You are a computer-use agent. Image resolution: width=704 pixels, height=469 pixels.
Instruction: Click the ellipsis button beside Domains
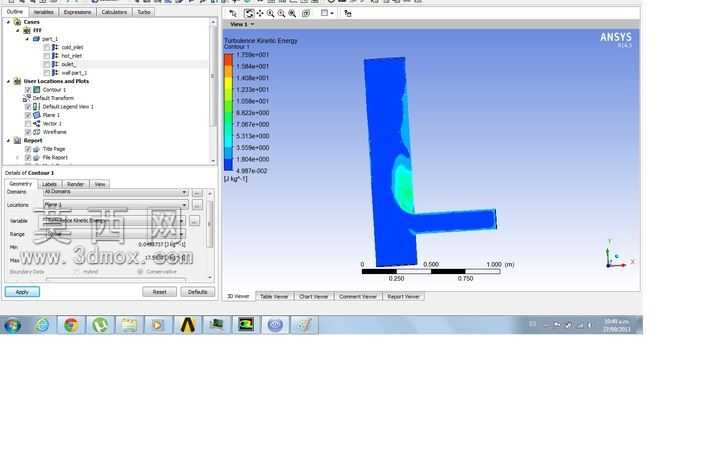click(197, 193)
